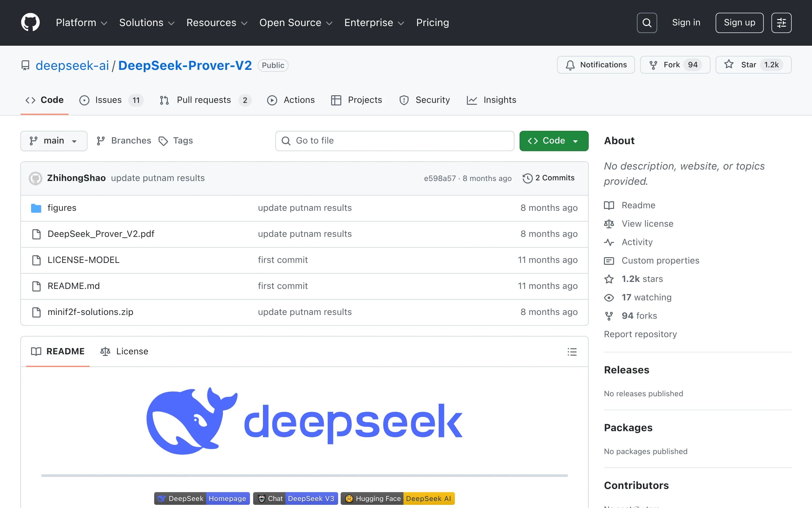Screen dimensions: 812x508
Task: Click the deepseek whale logo image
Action: tap(304, 421)
